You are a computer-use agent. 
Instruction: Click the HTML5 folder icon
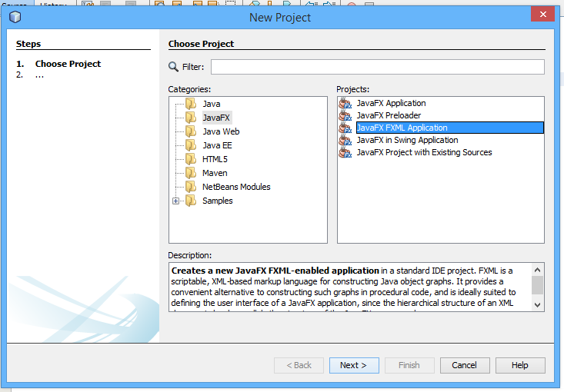(x=191, y=159)
